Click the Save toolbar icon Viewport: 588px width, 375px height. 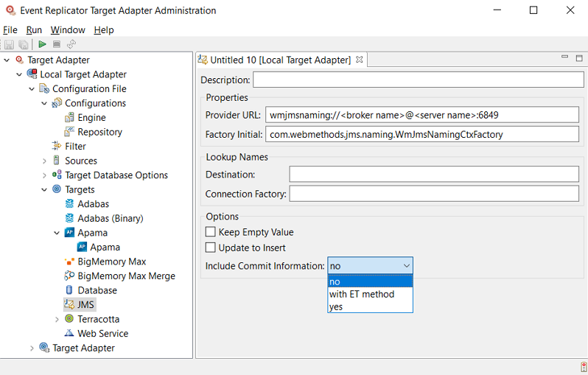point(10,45)
